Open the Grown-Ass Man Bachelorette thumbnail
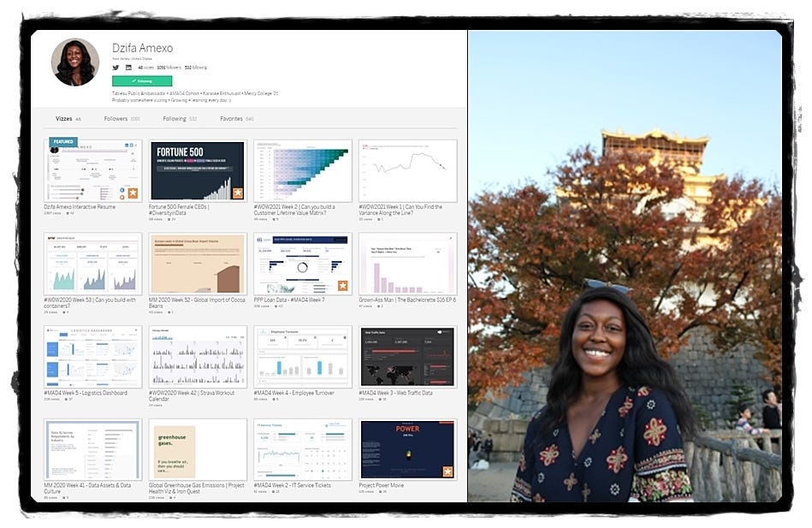Image resolution: width=812 pixels, height=528 pixels. point(407,264)
